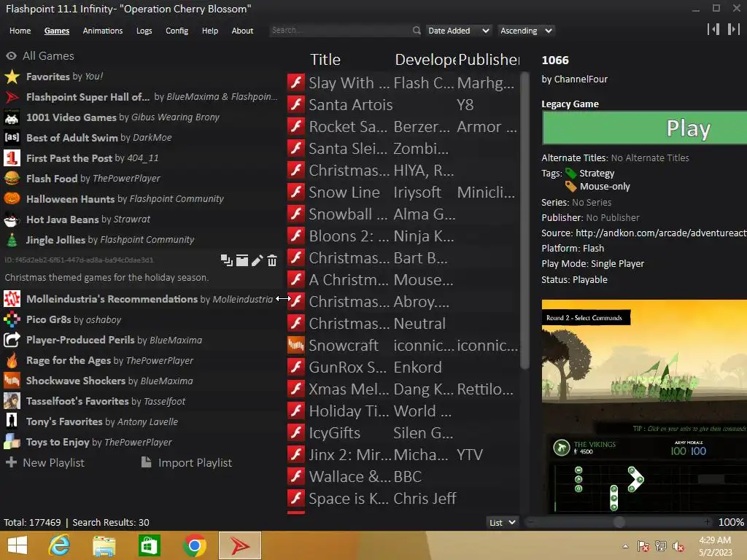Open the Logs tab
The height and width of the screenshot is (560, 747).
pos(144,31)
